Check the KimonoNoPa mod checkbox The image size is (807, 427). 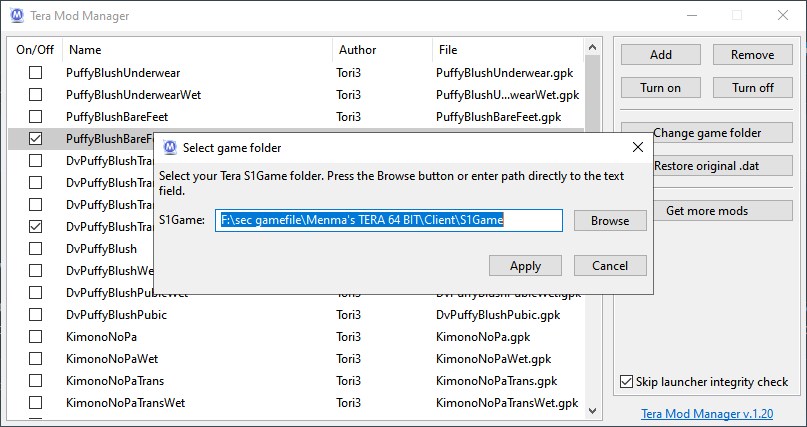point(36,337)
